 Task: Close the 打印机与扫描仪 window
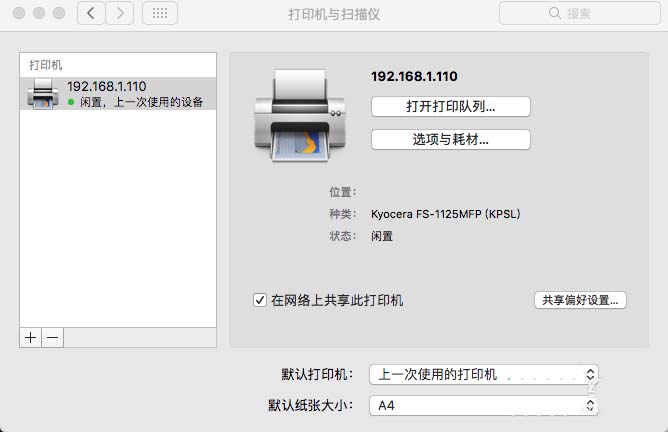[x=19, y=13]
